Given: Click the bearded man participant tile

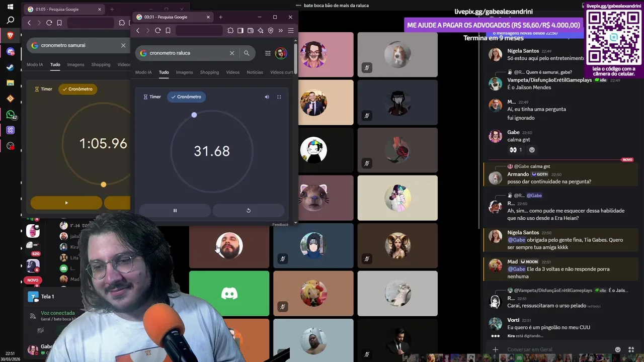Looking at the screenshot, I should (229, 246).
